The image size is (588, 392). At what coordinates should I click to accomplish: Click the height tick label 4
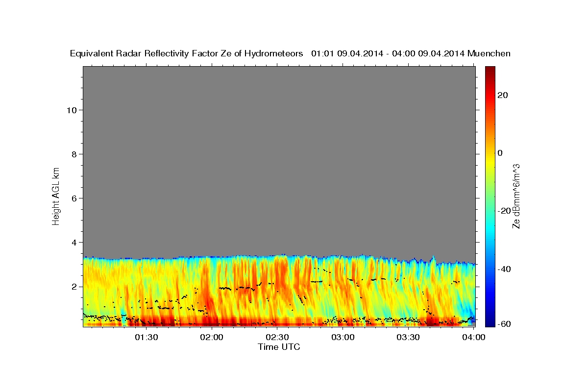tap(74, 242)
